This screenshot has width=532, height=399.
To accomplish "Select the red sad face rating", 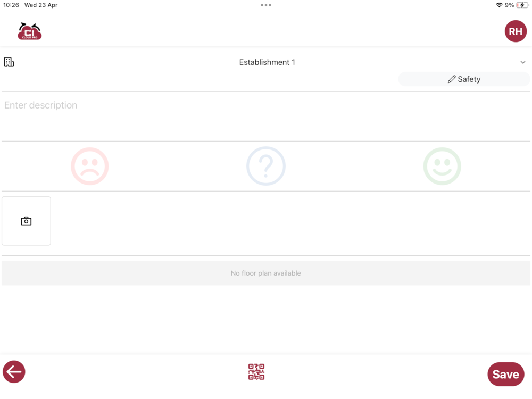I will 89,166.
